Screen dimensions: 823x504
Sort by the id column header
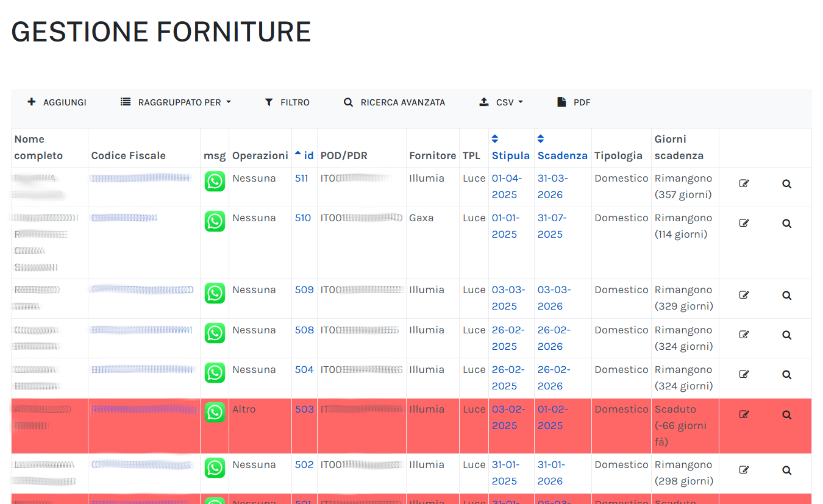pos(304,155)
